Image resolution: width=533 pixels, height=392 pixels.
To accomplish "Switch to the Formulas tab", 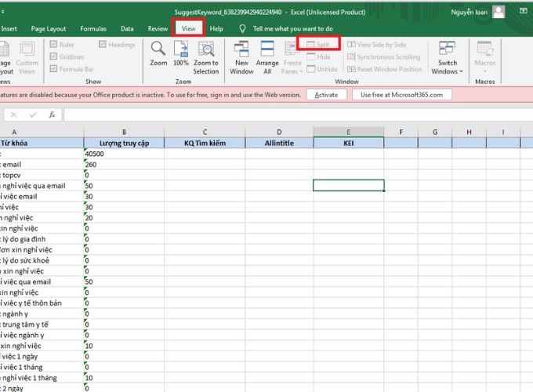I will pos(93,28).
